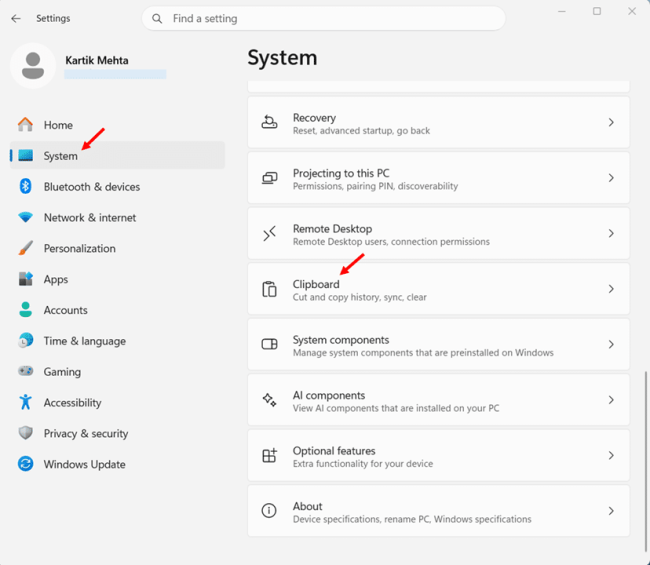Click the System components icon
This screenshot has height=565, width=650.
[269, 344]
